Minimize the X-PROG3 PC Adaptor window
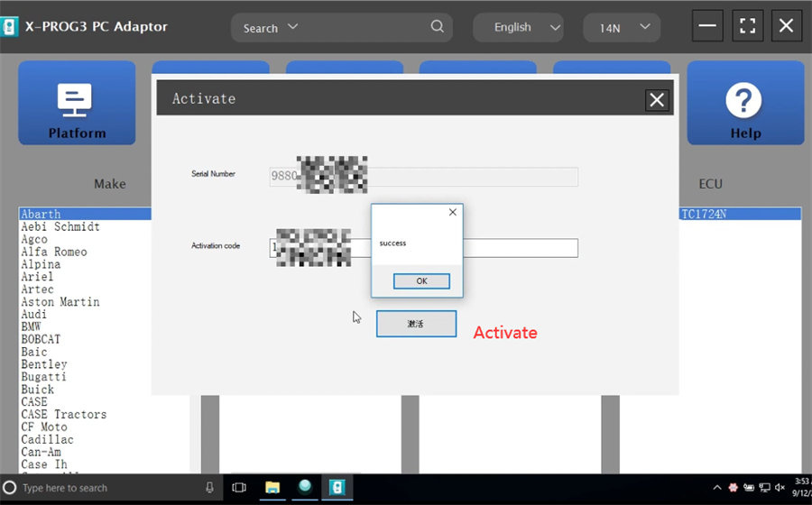The image size is (812, 505). tap(707, 25)
